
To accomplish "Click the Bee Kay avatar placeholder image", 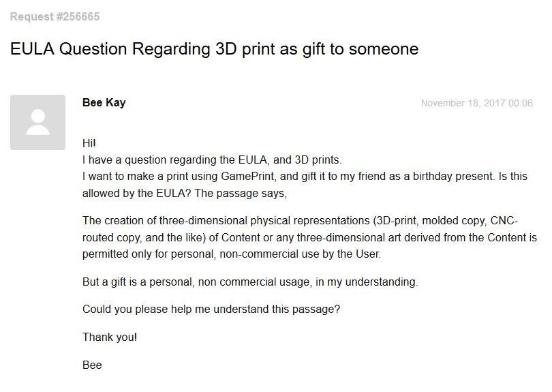I will tap(37, 122).
